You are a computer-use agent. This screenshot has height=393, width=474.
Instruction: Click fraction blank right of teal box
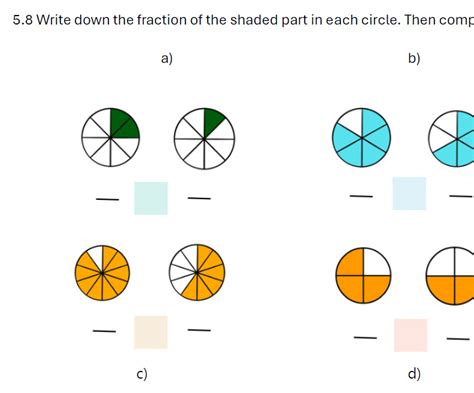[x=199, y=198]
